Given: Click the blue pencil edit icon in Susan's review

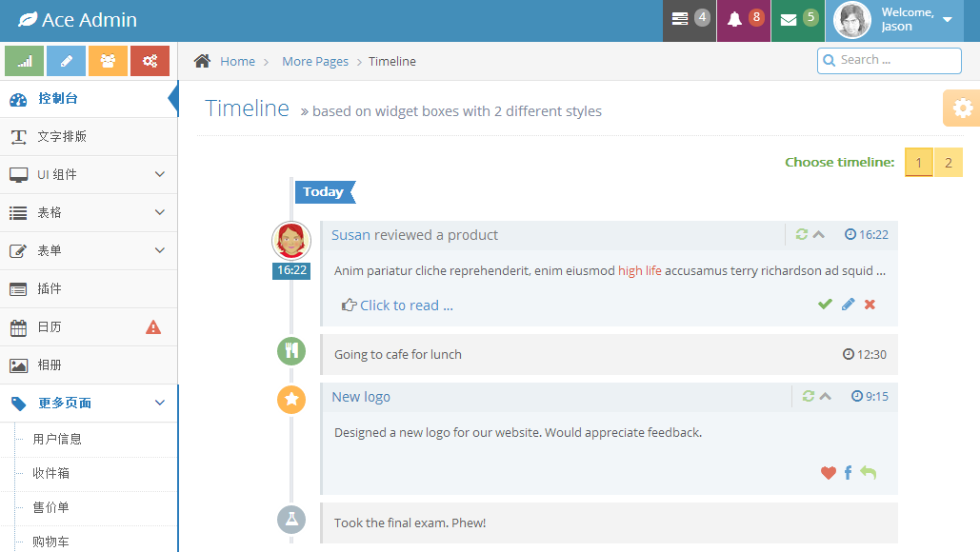Looking at the screenshot, I should (x=848, y=305).
